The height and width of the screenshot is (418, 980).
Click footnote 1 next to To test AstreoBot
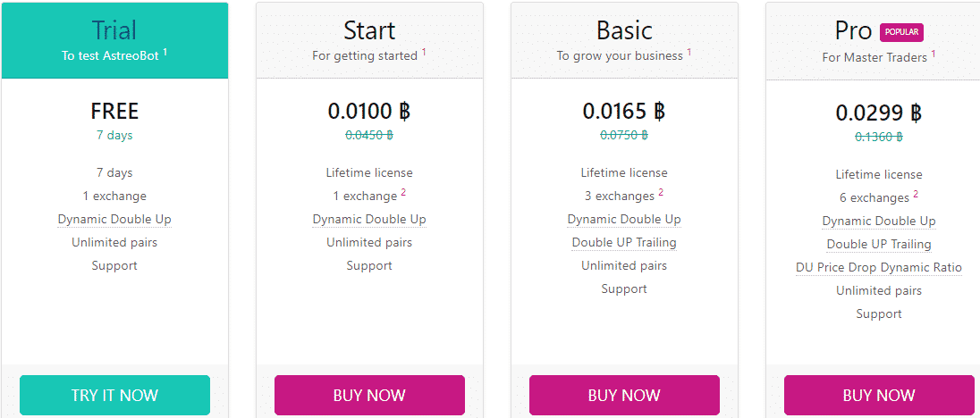point(165,53)
